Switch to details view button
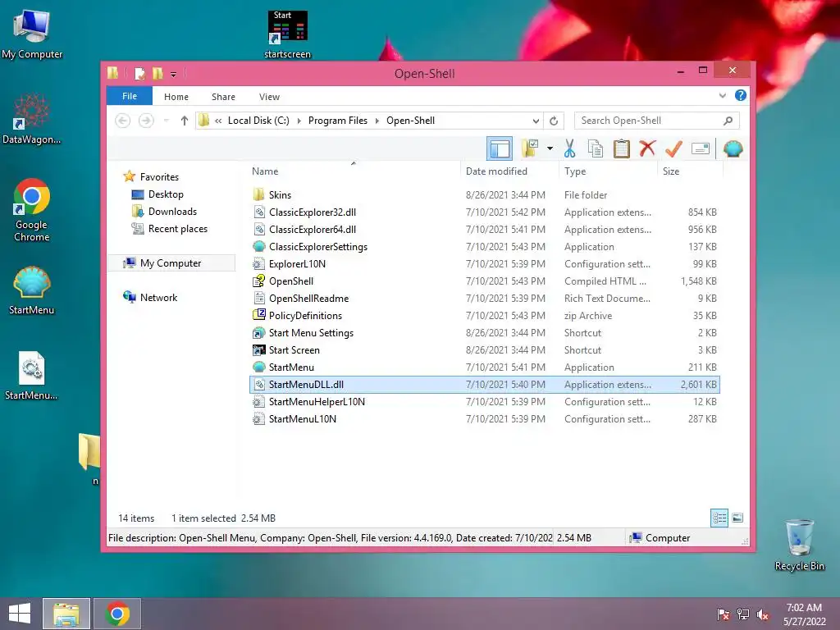840x630 pixels. [x=719, y=518]
